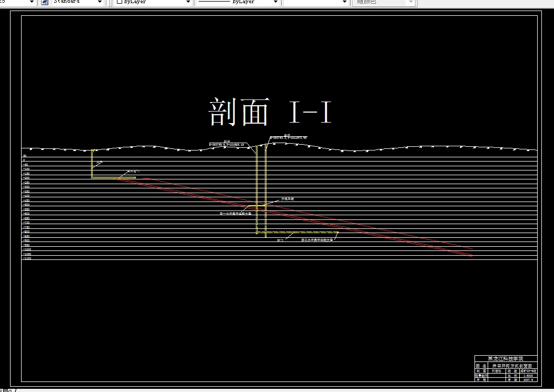Open the lineweight control dropdown
Image resolution: width=554 pixels, height=392 pixels.
[x=344, y=2]
